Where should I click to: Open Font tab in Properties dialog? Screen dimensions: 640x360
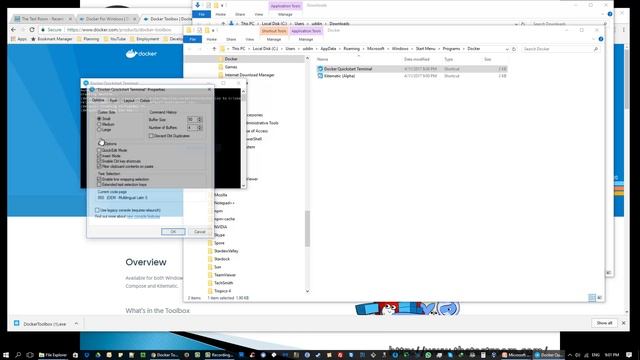coord(113,100)
